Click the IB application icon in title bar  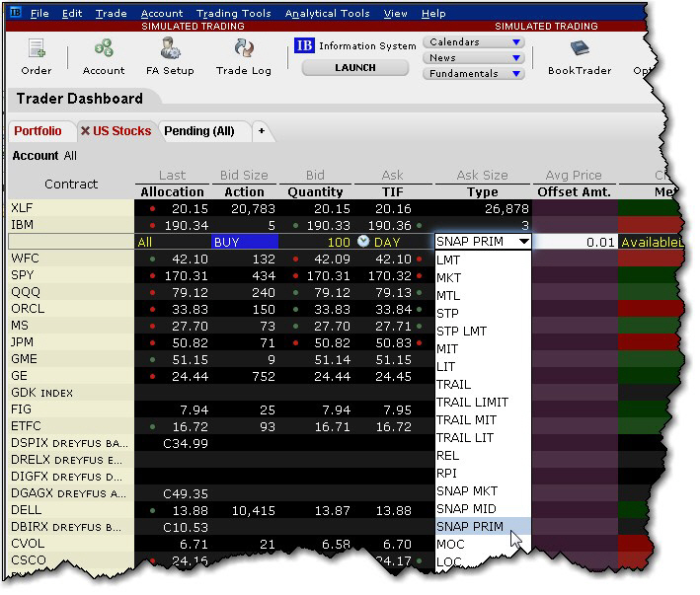[x=15, y=12]
